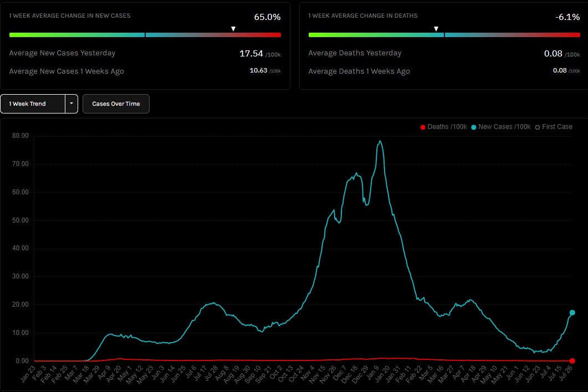Expand the caret arrow beside 1 Week Trend
Viewport: 588px width, 392px height.
click(71, 104)
